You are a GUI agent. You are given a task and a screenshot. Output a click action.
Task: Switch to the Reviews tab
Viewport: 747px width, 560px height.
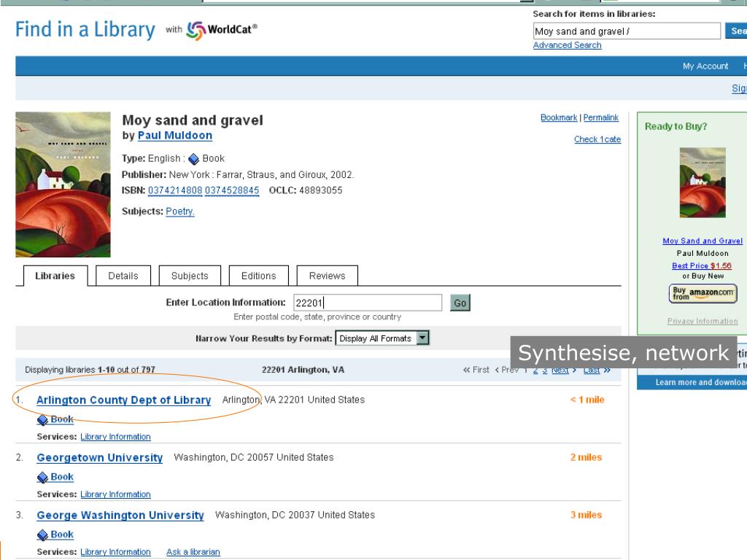tap(328, 276)
